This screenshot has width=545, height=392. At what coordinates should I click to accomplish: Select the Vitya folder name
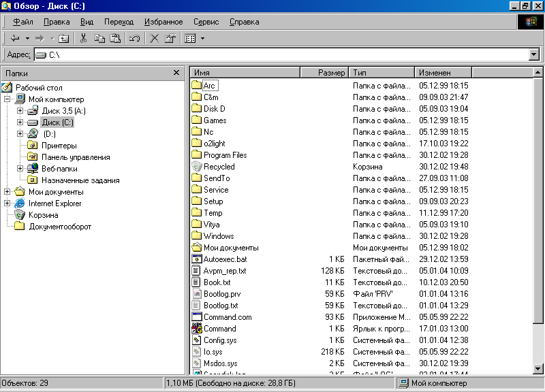(211, 225)
